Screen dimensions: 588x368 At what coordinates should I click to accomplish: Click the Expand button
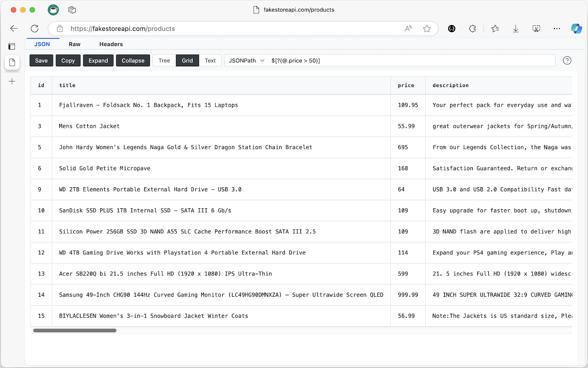(98, 60)
